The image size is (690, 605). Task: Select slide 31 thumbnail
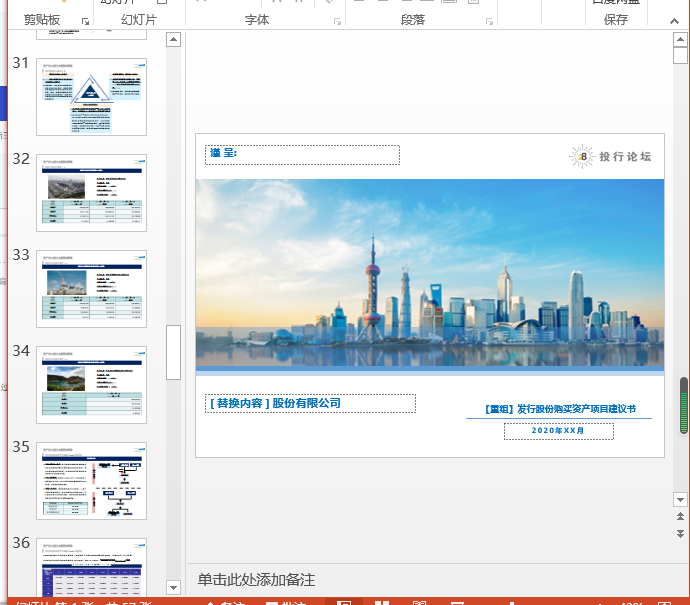(x=92, y=97)
